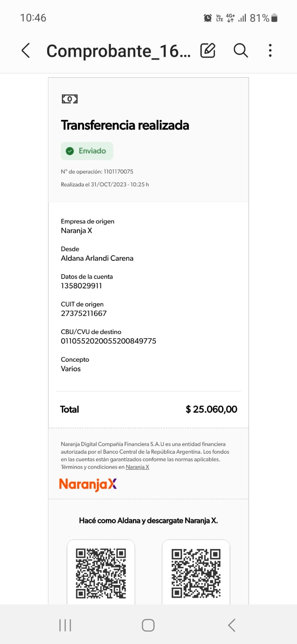297x644 pixels.
Task: Tap the banknote icon on receipt
Action: pos(70,99)
